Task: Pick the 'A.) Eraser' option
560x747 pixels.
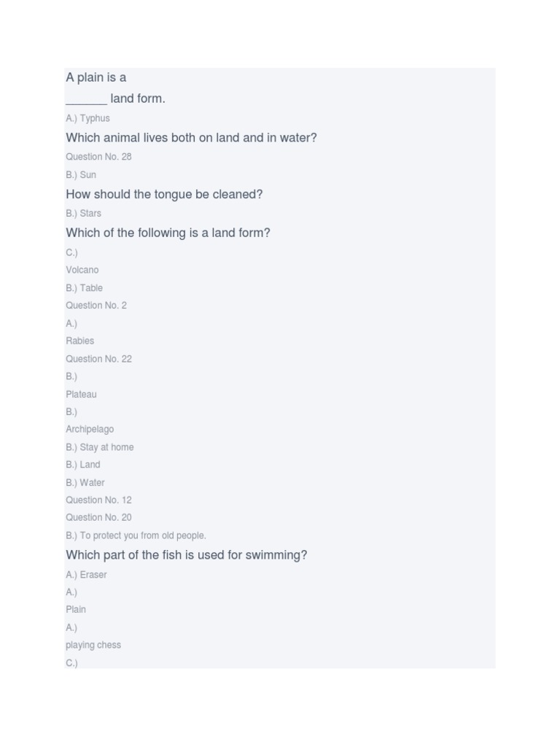Action: coord(86,575)
